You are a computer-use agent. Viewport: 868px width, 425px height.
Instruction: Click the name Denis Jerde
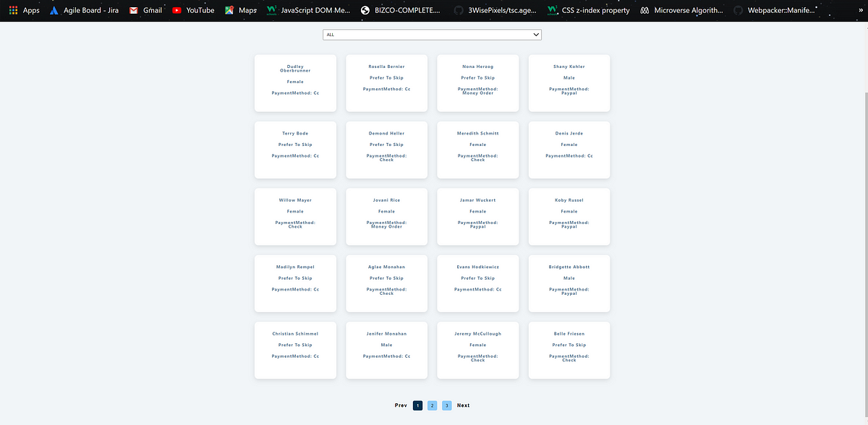[569, 134]
